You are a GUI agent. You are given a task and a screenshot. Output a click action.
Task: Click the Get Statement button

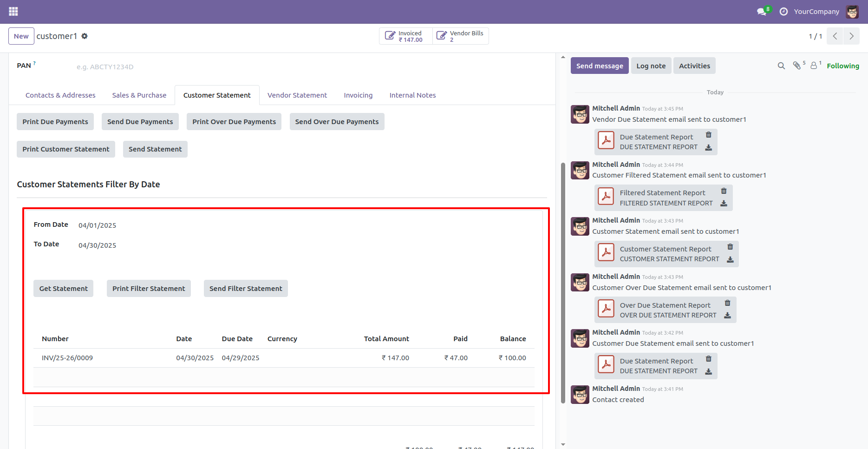click(63, 288)
